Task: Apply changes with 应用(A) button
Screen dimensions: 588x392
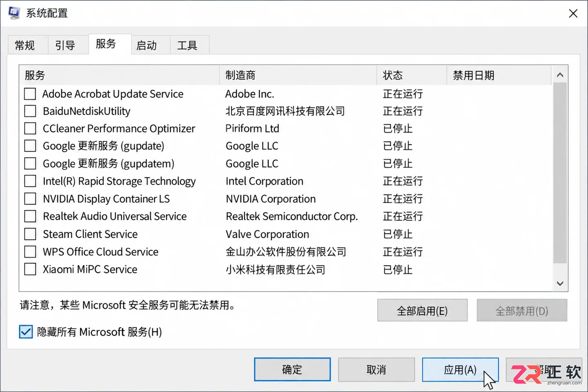Action: [460, 370]
